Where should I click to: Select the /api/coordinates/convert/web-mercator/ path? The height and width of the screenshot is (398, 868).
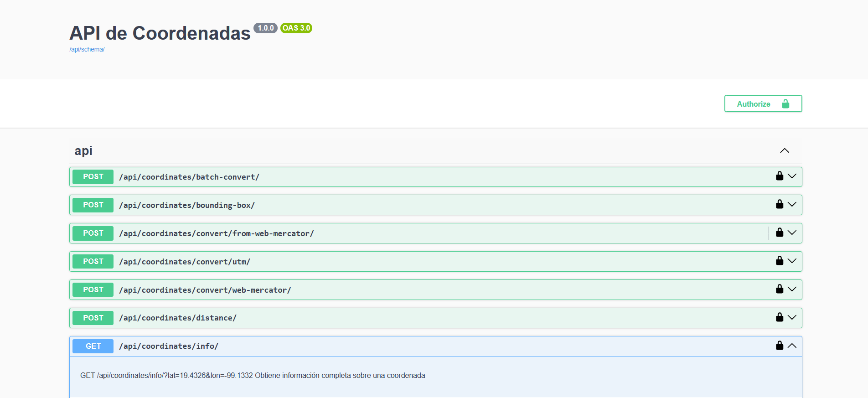205,290
